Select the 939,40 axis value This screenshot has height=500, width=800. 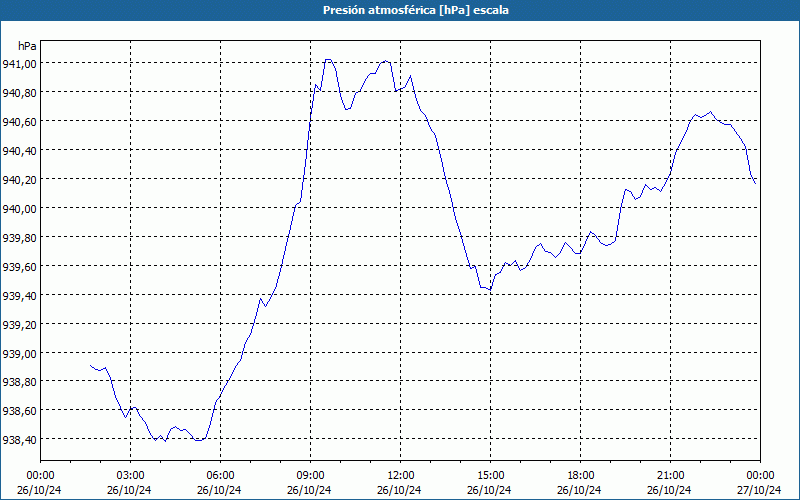point(19,295)
